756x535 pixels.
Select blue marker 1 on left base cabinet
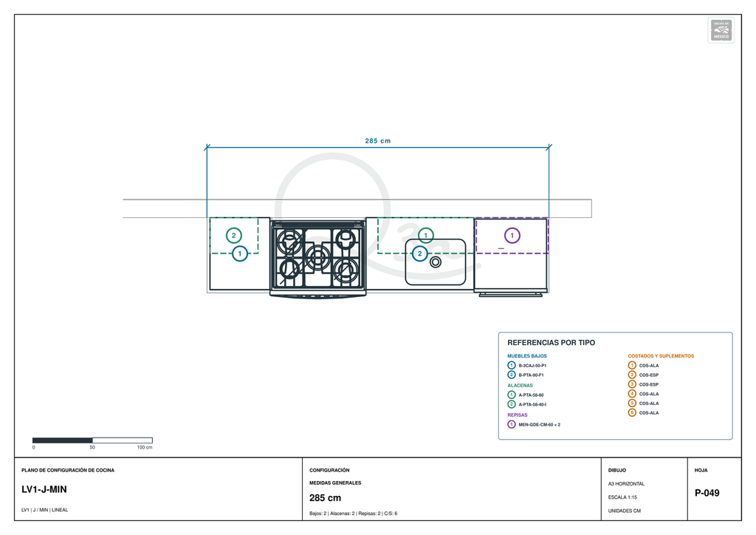pyautogui.click(x=240, y=253)
